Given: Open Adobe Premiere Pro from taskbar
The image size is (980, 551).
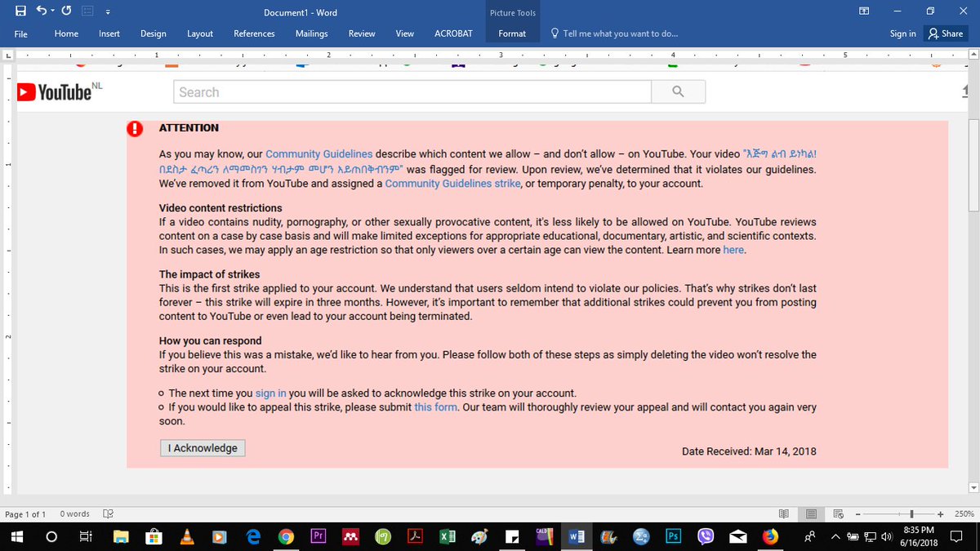Looking at the screenshot, I should pyautogui.click(x=319, y=537).
